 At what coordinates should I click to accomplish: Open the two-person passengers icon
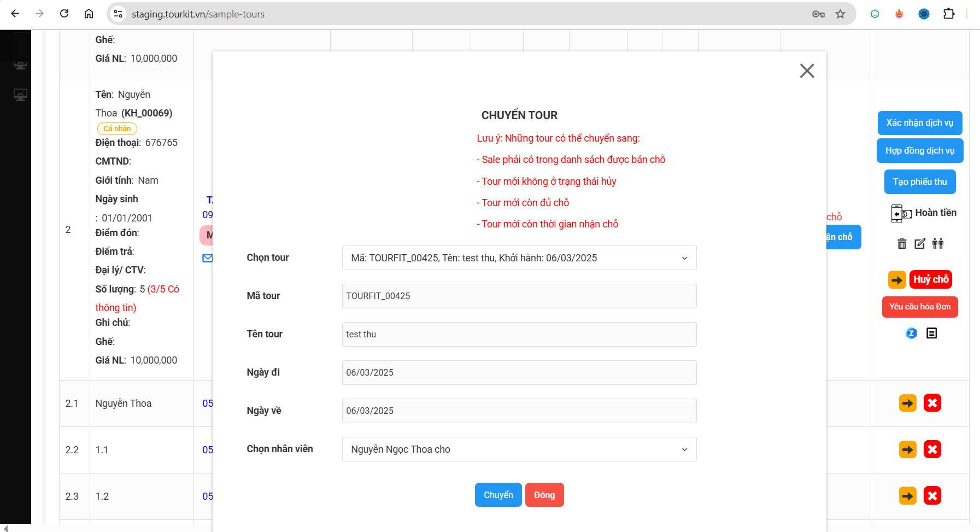pos(938,244)
